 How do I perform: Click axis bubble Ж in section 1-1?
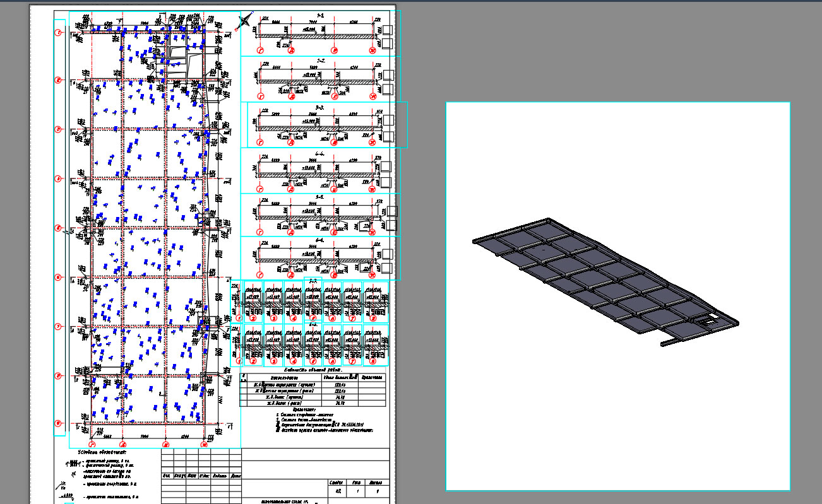372,49
